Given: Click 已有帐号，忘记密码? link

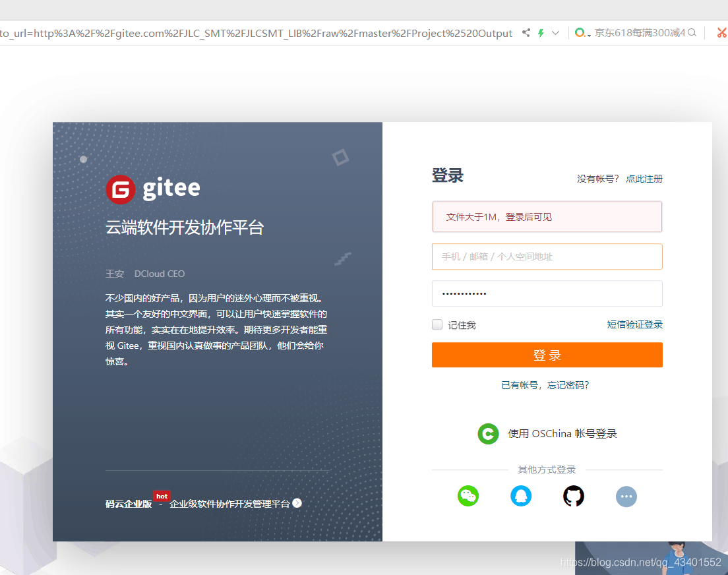Looking at the screenshot, I should 545,385.
